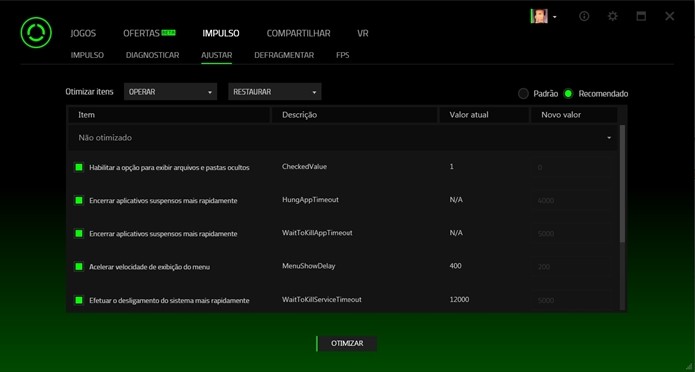
Task: Click the Descrição column header
Action: pyautogui.click(x=354, y=115)
